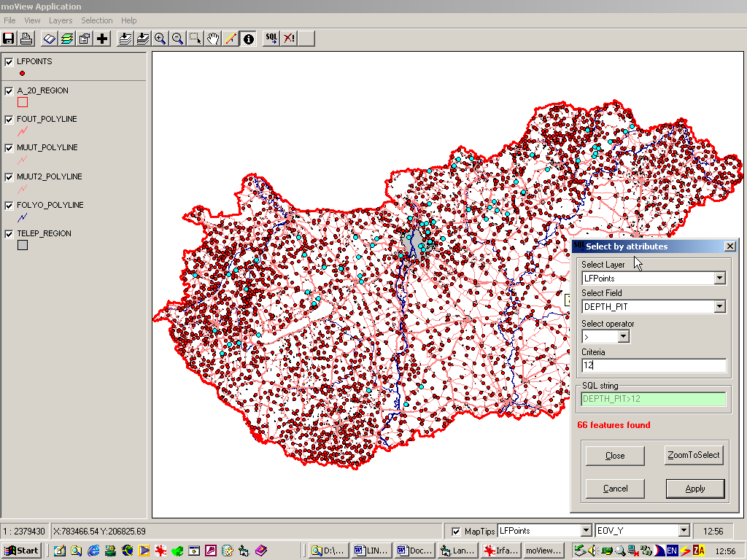The width and height of the screenshot is (747, 560).
Task: Select the Pan hand tool
Action: click(x=213, y=39)
